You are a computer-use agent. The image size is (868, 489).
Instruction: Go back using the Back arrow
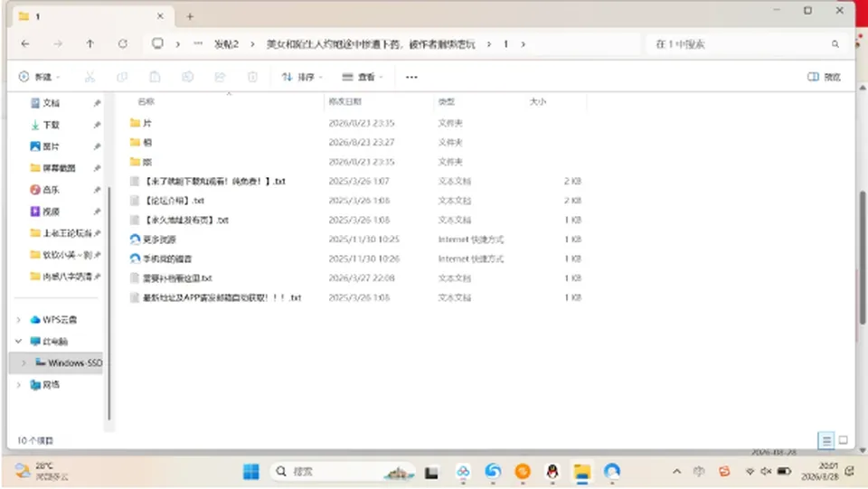coord(25,43)
